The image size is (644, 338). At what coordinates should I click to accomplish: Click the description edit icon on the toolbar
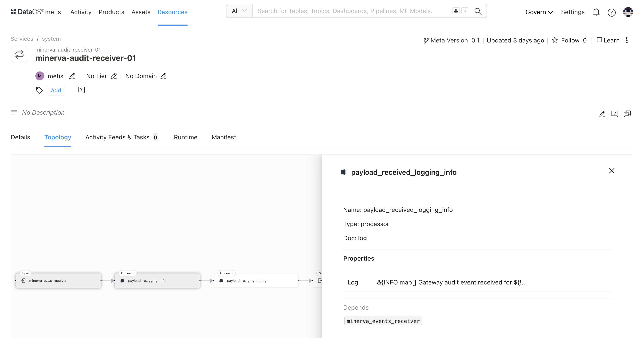(602, 114)
